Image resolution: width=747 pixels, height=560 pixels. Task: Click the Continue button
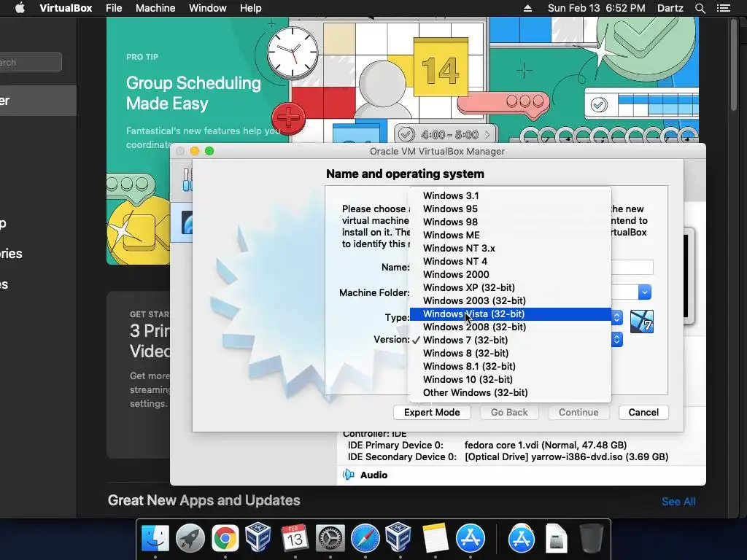pyautogui.click(x=578, y=413)
